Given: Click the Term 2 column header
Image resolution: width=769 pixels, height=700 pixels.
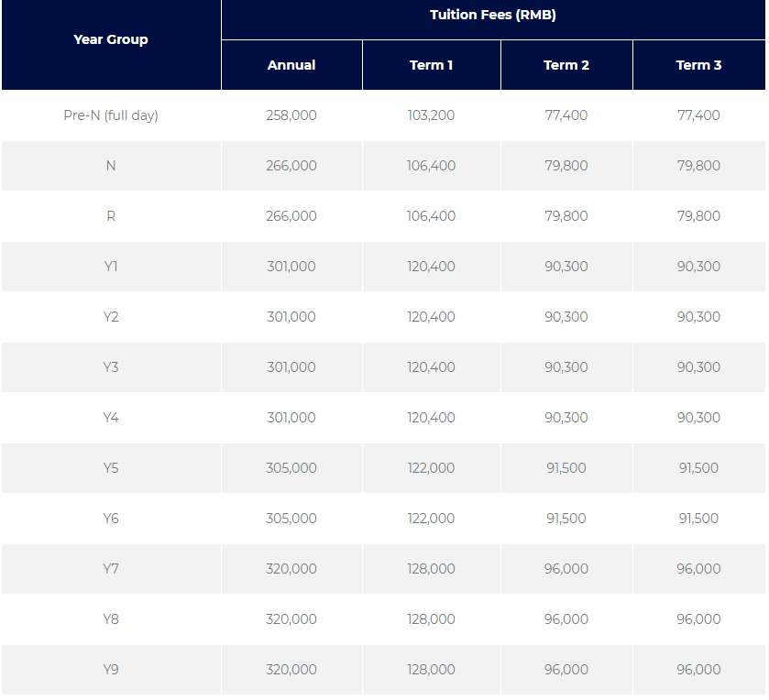Looking at the screenshot, I should [566, 65].
